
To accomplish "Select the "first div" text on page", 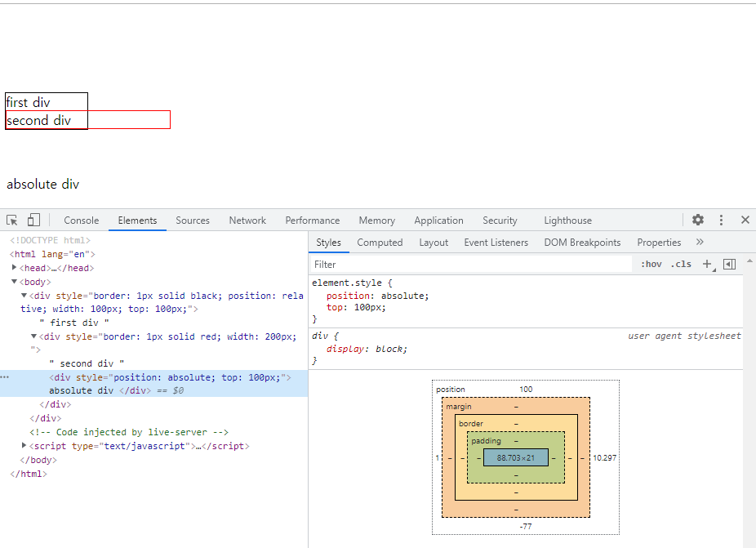I will click(28, 102).
